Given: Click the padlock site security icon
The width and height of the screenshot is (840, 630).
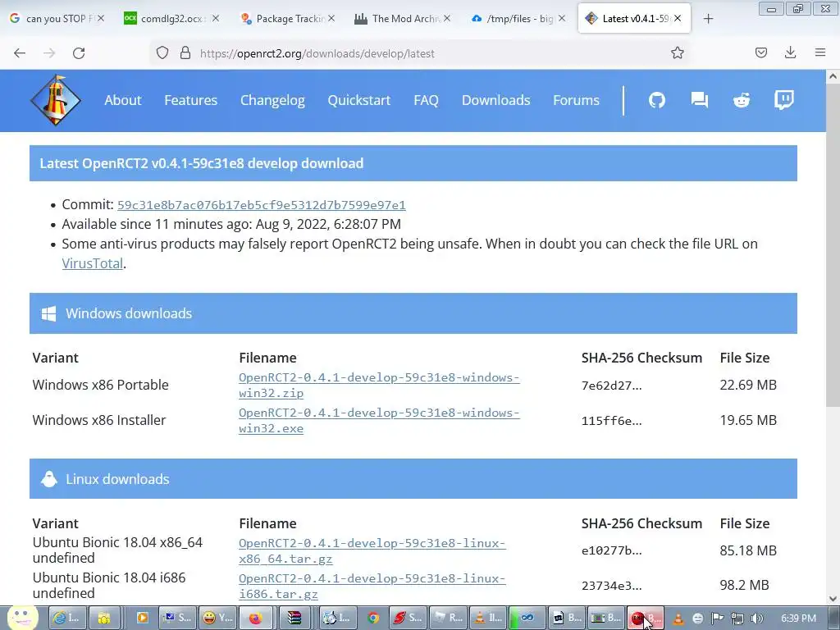Looking at the screenshot, I should tap(185, 53).
